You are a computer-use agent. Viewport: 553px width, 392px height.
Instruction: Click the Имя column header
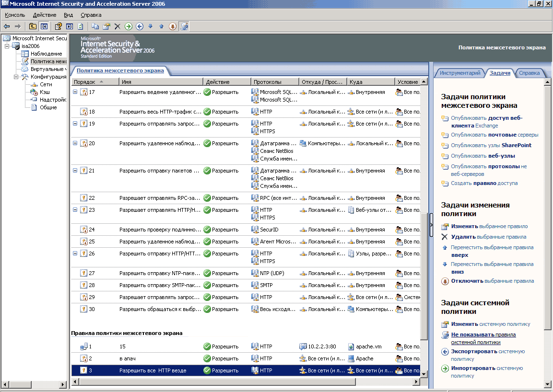point(161,82)
